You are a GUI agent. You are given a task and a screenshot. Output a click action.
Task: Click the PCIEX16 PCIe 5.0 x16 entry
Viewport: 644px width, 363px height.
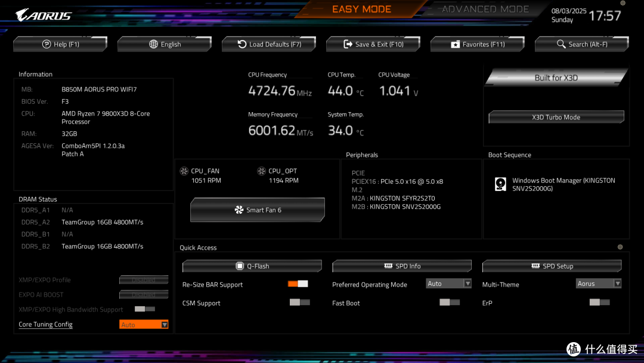click(397, 181)
